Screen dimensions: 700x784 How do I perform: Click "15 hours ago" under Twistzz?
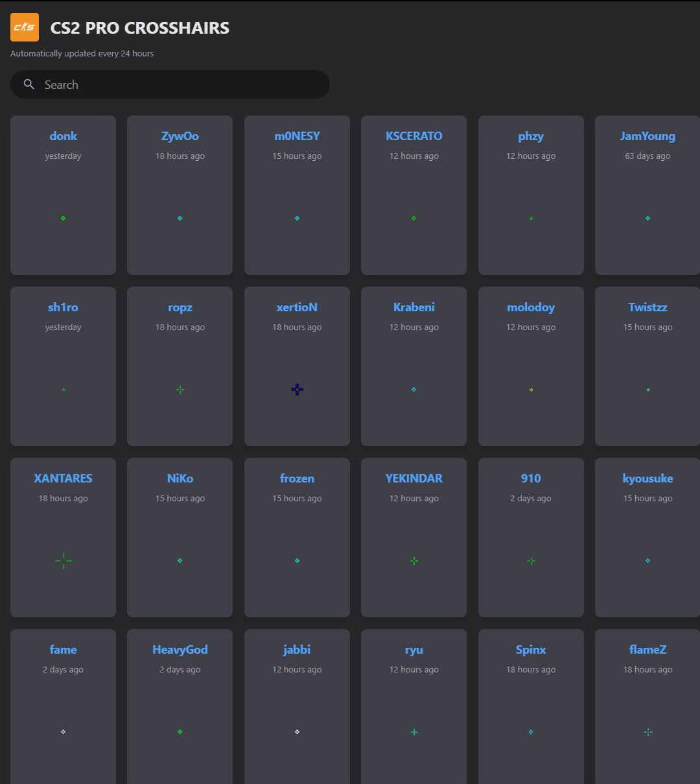tap(647, 327)
